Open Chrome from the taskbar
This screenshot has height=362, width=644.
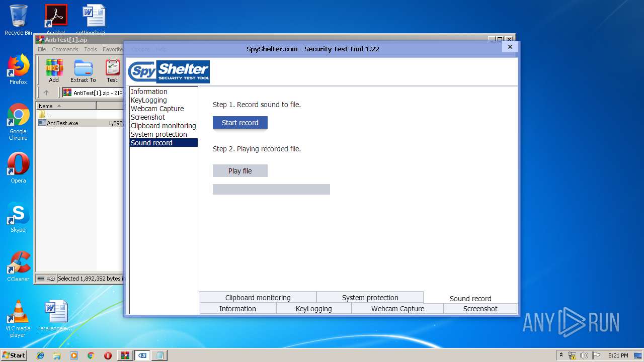click(91, 355)
